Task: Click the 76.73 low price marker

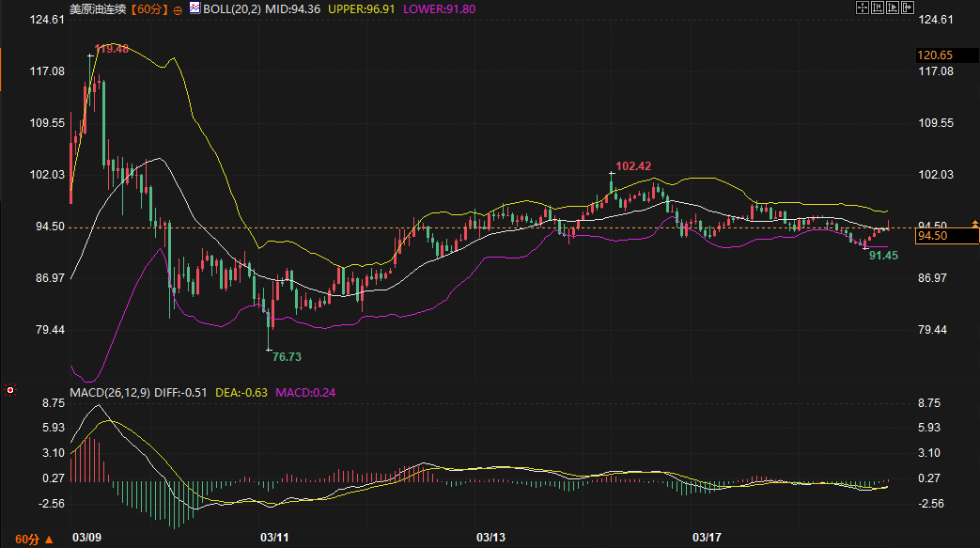Action: (x=287, y=357)
